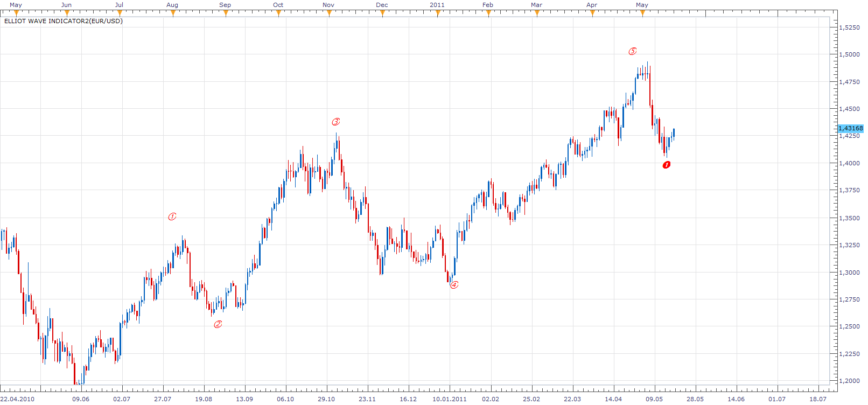Click the 1,4000 price axis label
Viewport: 868px width, 405px height.
tap(850, 163)
